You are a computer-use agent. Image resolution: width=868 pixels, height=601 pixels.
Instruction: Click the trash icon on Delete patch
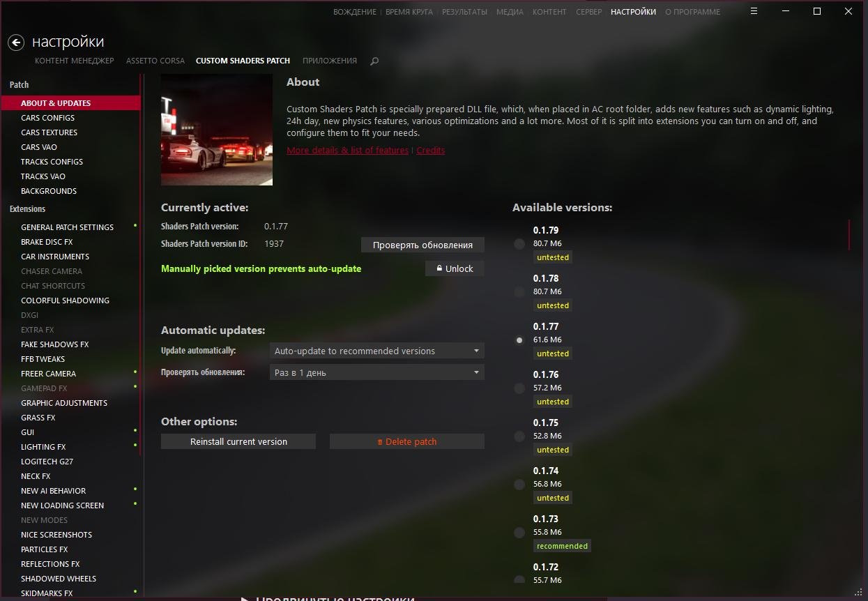click(x=380, y=442)
